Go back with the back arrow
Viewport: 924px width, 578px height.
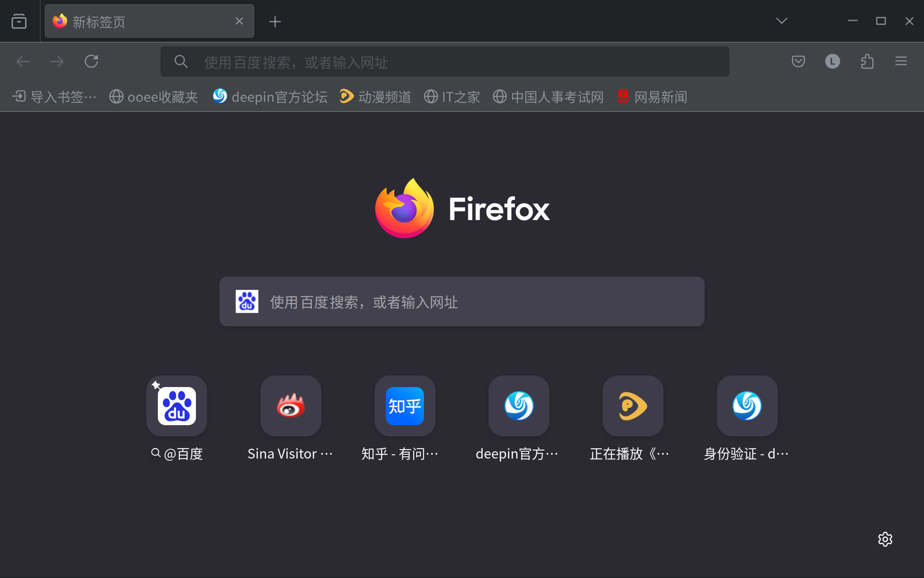tap(23, 62)
